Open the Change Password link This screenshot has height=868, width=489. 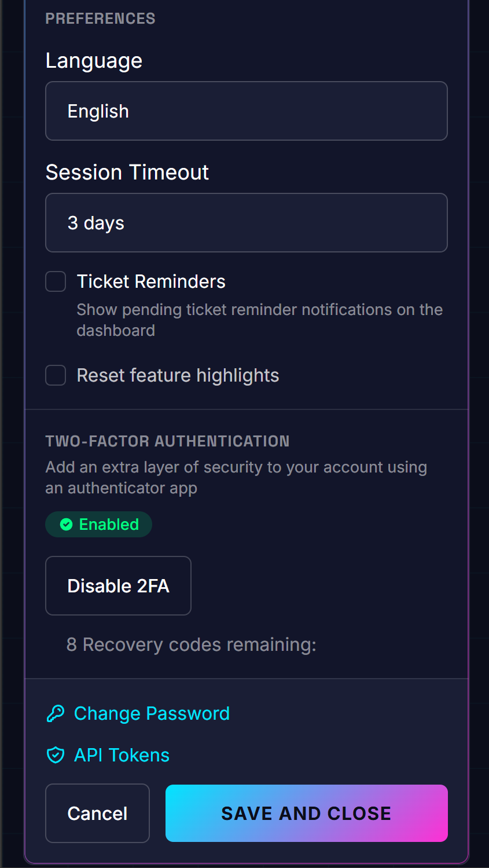[152, 713]
